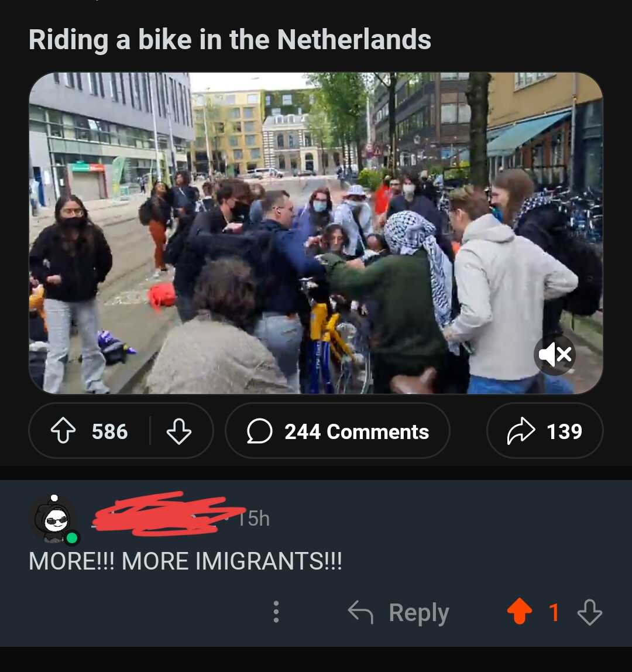Open the 244 Comments section
The width and height of the screenshot is (632, 672).
[x=337, y=431]
